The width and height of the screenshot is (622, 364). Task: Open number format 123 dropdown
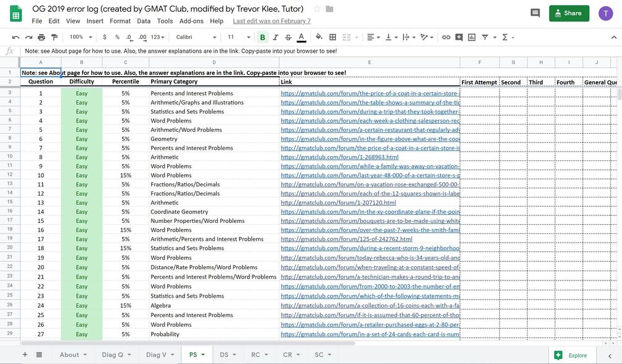tap(157, 37)
